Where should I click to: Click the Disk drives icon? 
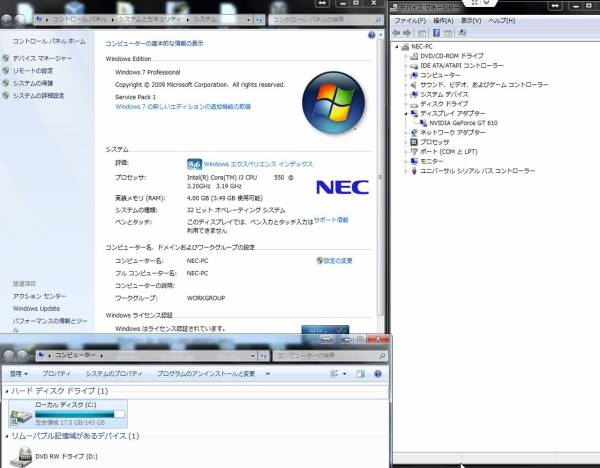click(414, 104)
